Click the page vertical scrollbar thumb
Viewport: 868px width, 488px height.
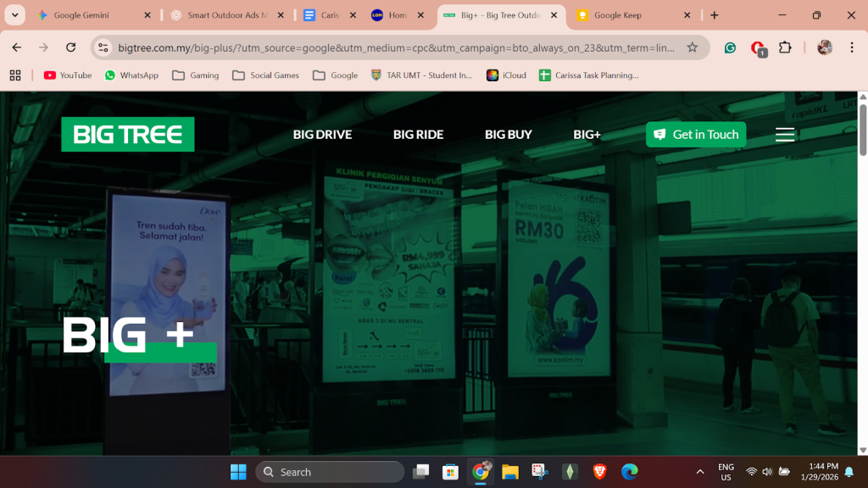point(862,130)
